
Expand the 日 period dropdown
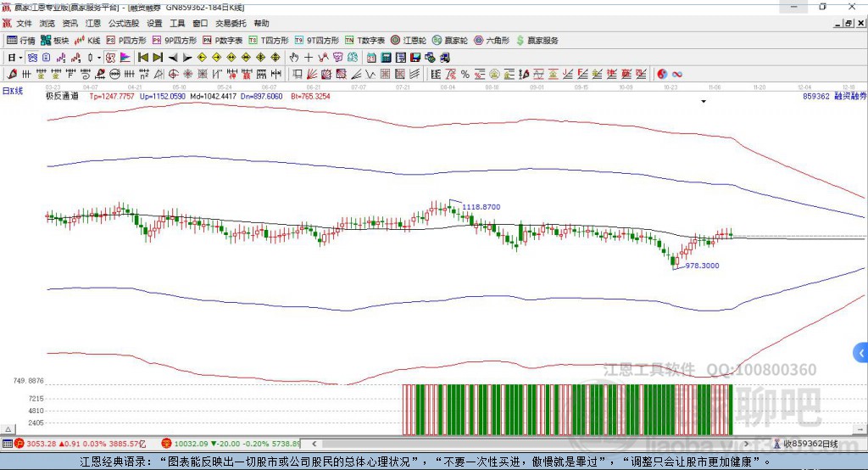click(x=20, y=58)
